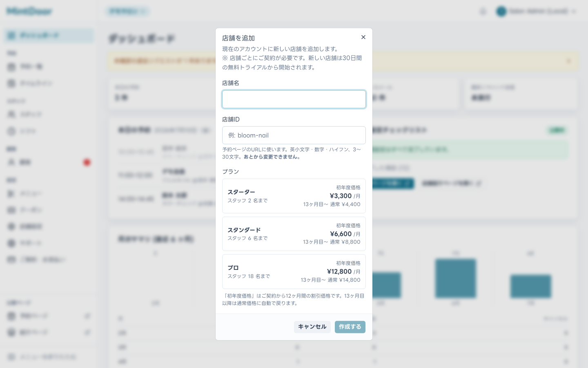Click the キャンセル button

pos(312,327)
